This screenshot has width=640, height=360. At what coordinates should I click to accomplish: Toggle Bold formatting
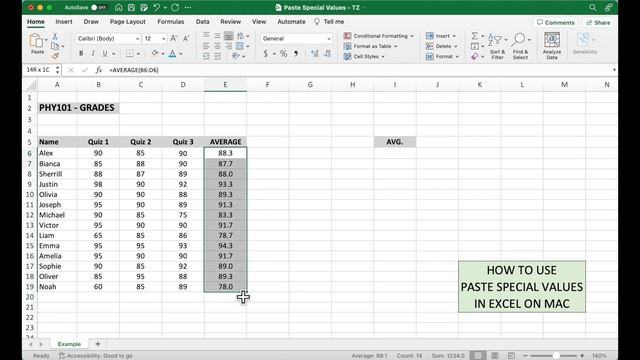tap(81, 53)
